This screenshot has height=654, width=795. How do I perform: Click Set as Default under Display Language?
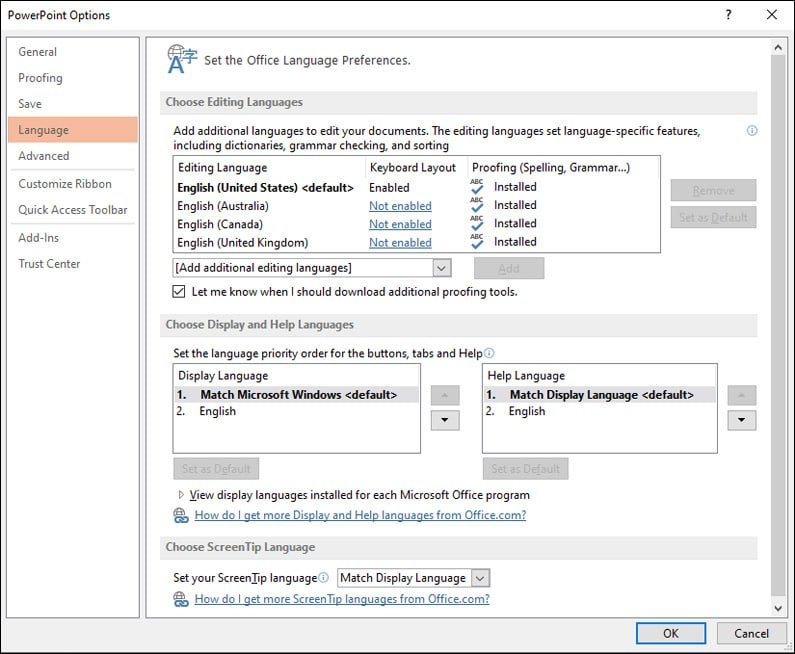[x=216, y=468]
